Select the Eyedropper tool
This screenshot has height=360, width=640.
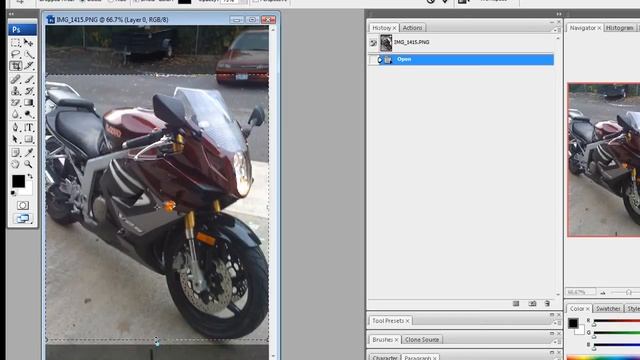pos(29,152)
